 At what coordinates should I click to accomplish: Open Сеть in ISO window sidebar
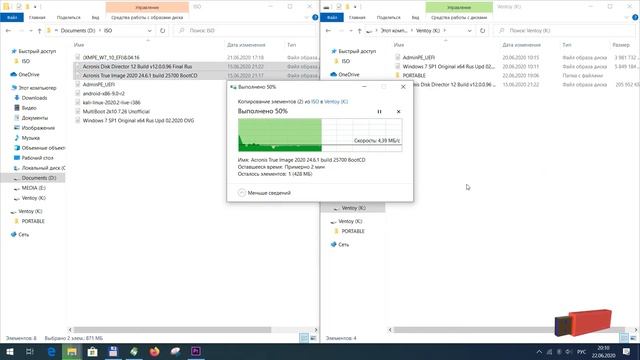(23, 235)
